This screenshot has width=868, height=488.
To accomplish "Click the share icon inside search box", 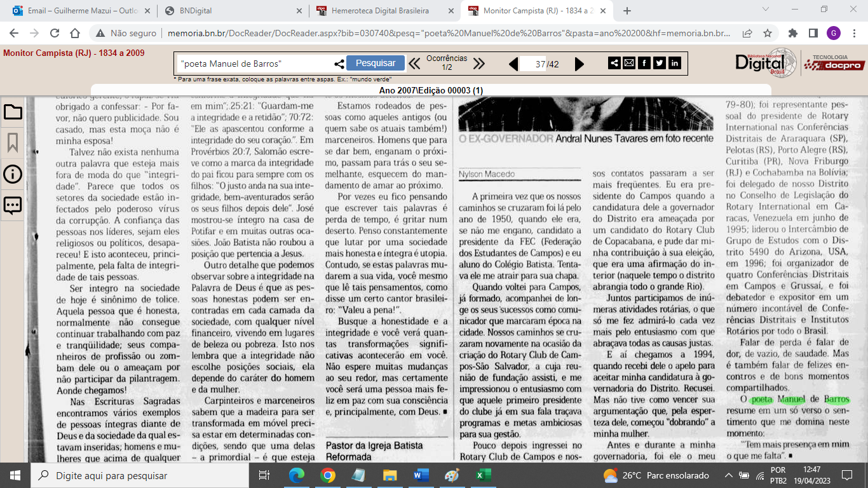I will 339,64.
